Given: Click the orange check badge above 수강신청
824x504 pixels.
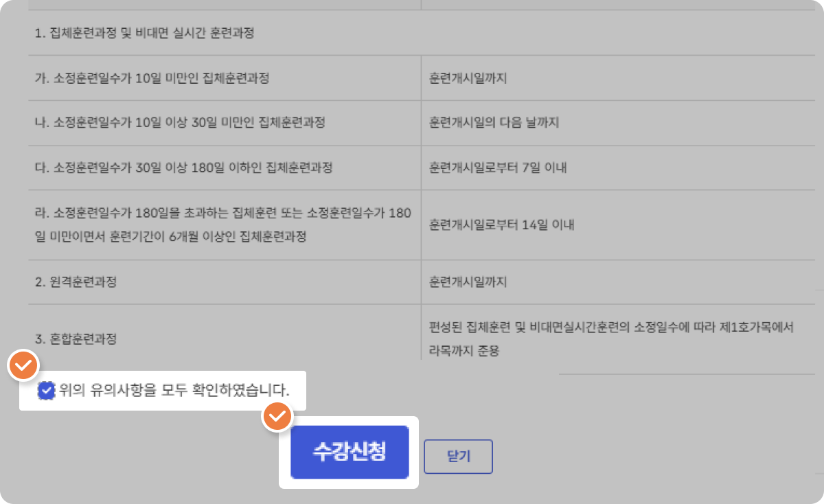Looking at the screenshot, I should coord(279,416).
